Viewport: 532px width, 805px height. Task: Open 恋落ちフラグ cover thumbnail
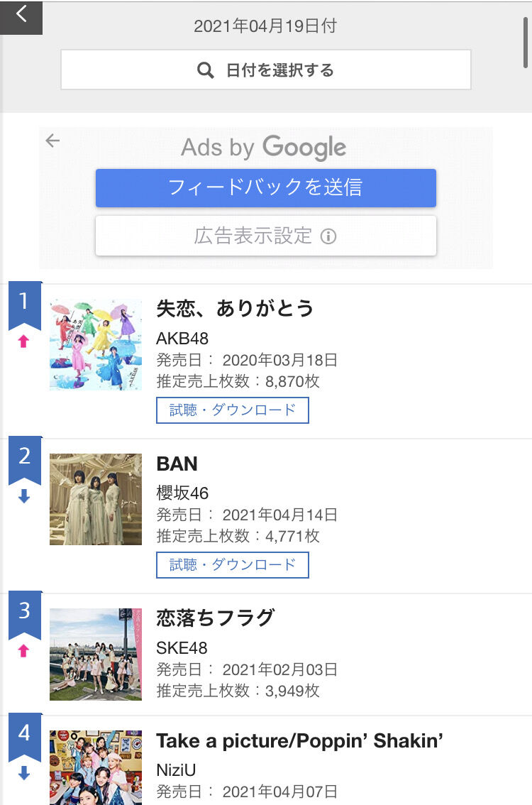click(96, 654)
